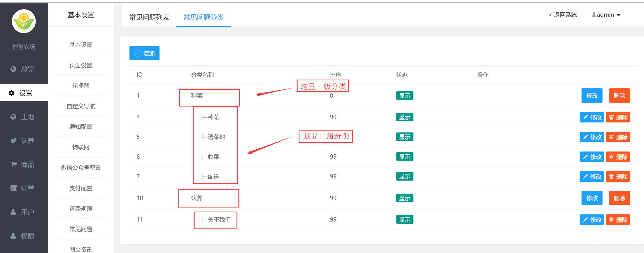Click 认养 category name in table
Screen dimensions: 644x253
coord(197,198)
